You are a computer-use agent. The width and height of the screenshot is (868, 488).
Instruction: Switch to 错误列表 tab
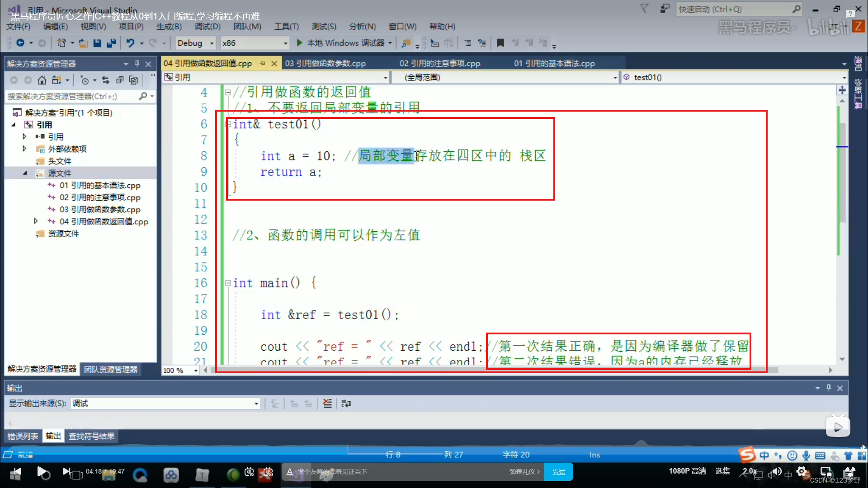click(x=23, y=436)
